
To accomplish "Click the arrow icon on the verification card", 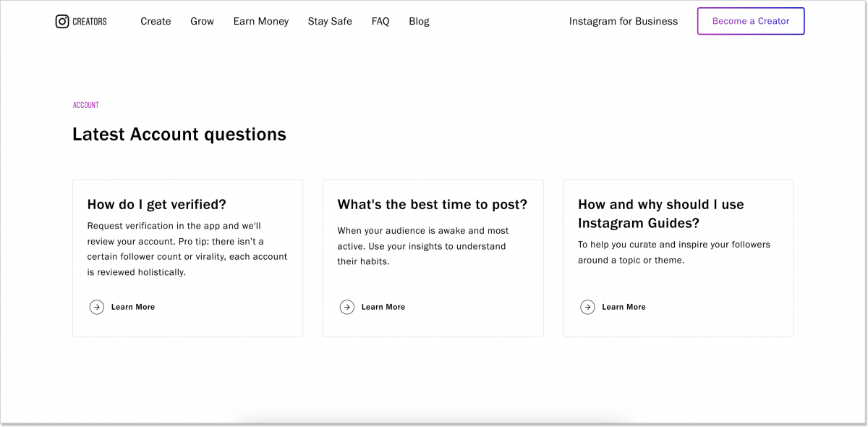I will (97, 307).
